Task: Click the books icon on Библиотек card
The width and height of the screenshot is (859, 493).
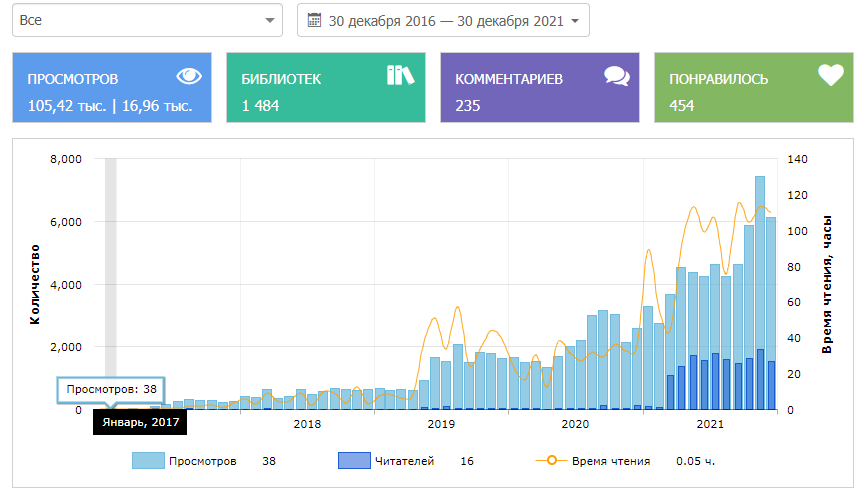Action: click(400, 76)
